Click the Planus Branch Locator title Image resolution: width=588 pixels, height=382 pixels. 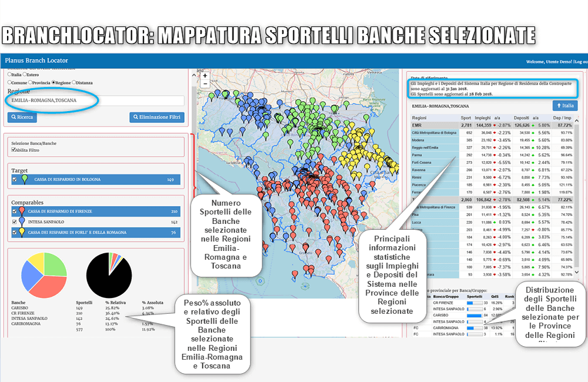pos(36,61)
